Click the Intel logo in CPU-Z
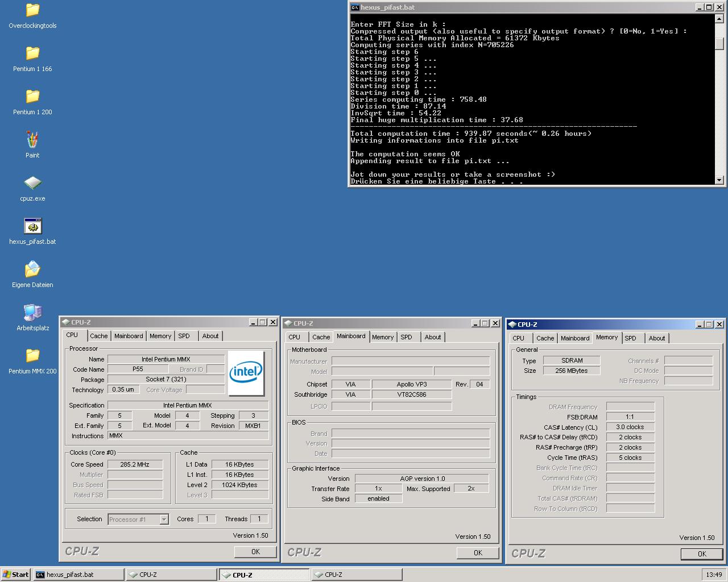The width and height of the screenshot is (728, 582). (x=246, y=373)
